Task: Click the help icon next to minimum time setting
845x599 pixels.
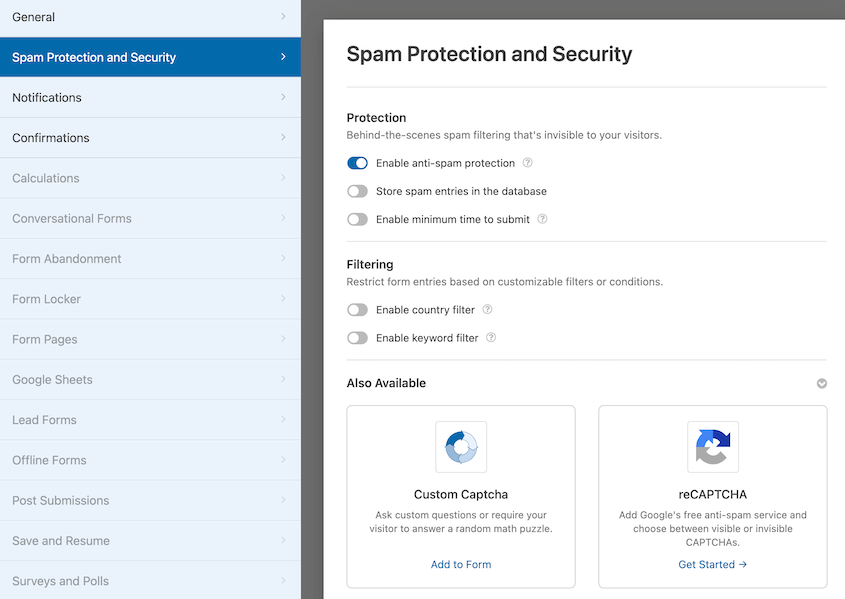Action: (x=542, y=219)
